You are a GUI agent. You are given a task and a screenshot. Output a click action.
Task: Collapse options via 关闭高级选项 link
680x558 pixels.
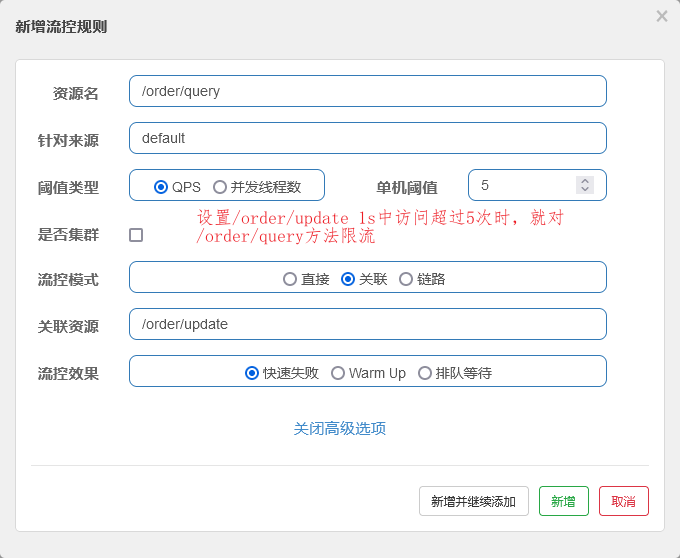tap(340, 428)
